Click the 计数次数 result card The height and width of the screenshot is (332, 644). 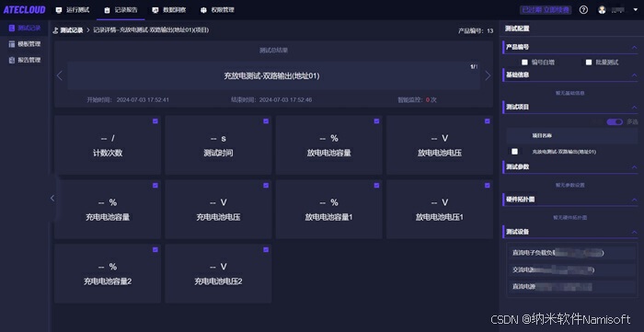108,145
